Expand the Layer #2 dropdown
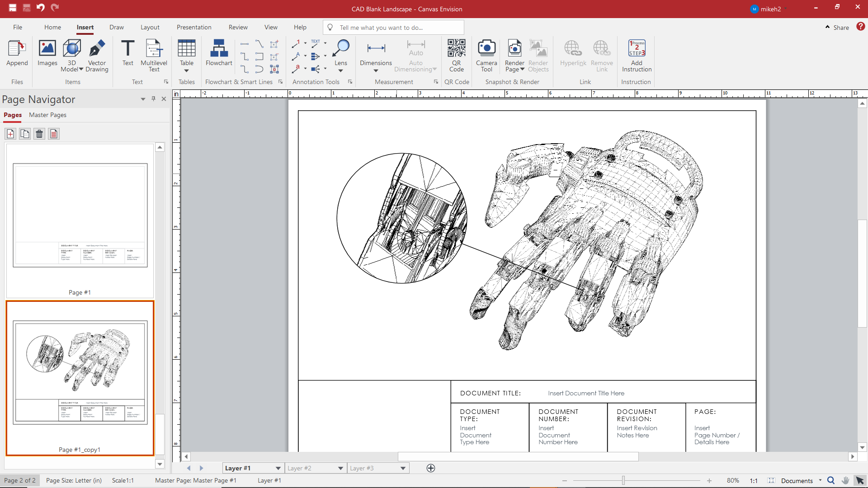This screenshot has width=868, height=488. (340, 468)
